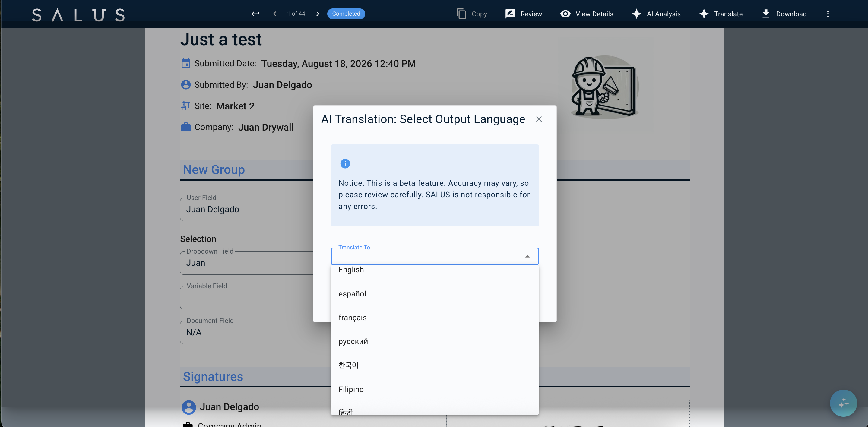Click the person icon beside Submitted By
Image resolution: width=868 pixels, height=427 pixels.
186,85
